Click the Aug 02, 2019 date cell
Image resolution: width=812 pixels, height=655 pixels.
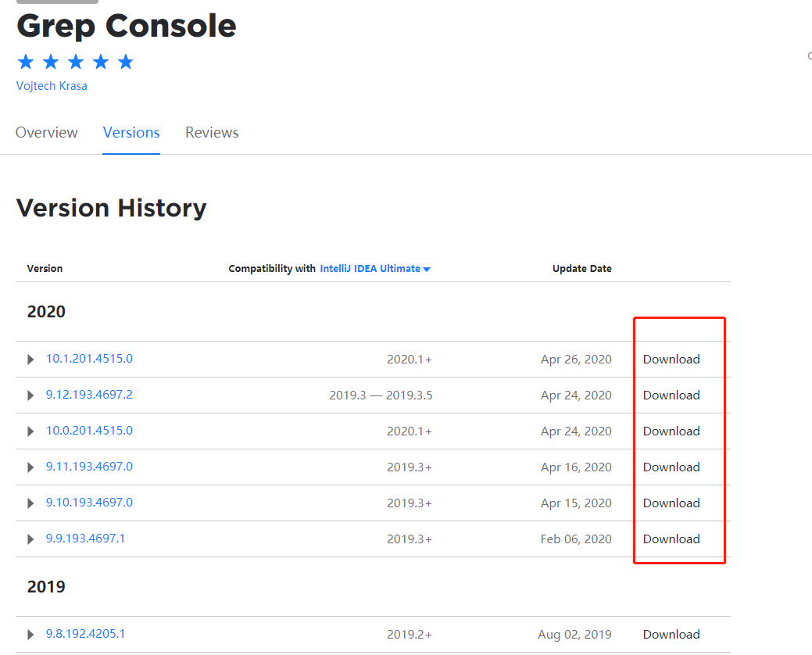pyautogui.click(x=575, y=635)
